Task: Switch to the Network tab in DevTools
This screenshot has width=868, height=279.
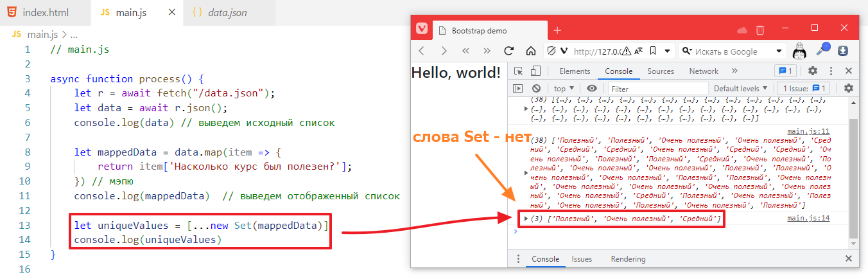Action: coord(704,71)
